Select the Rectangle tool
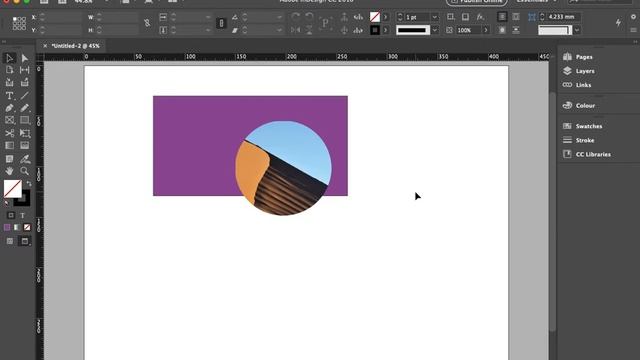The height and width of the screenshot is (360, 640). tap(24, 120)
